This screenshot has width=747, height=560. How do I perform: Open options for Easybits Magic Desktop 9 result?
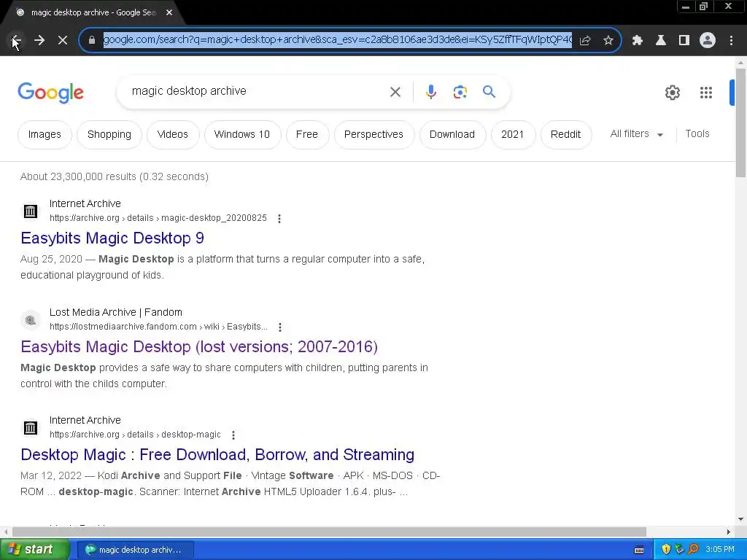pyautogui.click(x=279, y=219)
